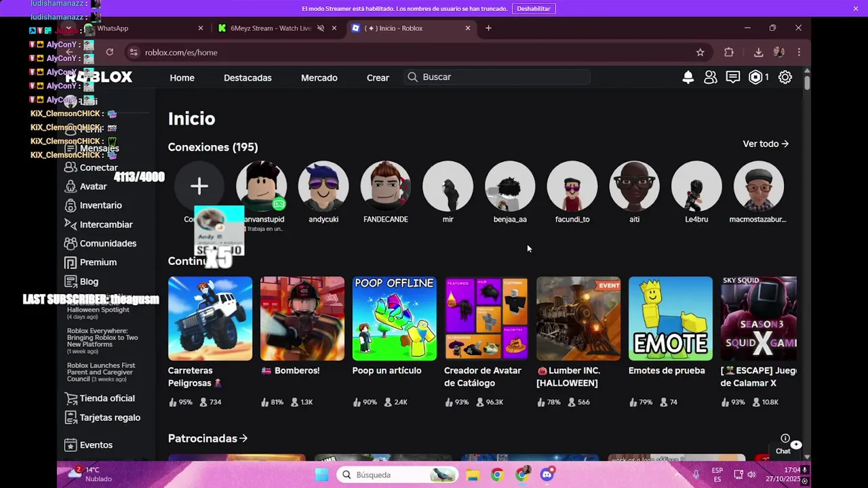The image size is (868, 488).
Task: Open Roblox notifications bell
Action: (688, 77)
